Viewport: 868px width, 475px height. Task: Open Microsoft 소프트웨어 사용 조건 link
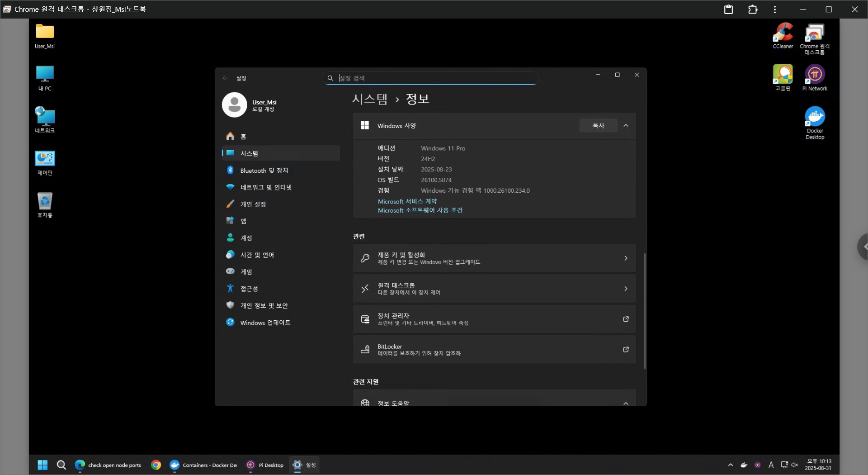click(x=420, y=211)
